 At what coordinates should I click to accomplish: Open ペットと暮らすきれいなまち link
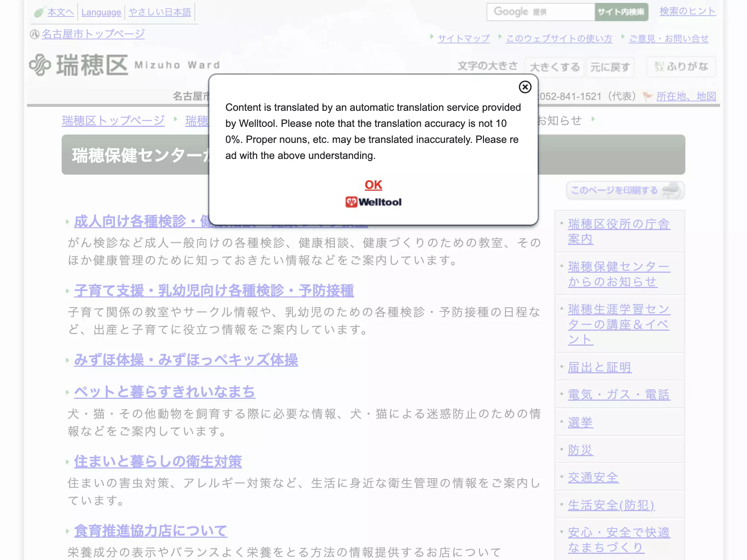click(165, 392)
